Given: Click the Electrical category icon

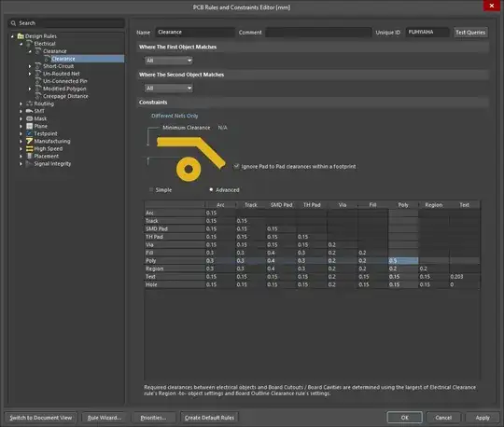Looking at the screenshot, I should [29, 43].
